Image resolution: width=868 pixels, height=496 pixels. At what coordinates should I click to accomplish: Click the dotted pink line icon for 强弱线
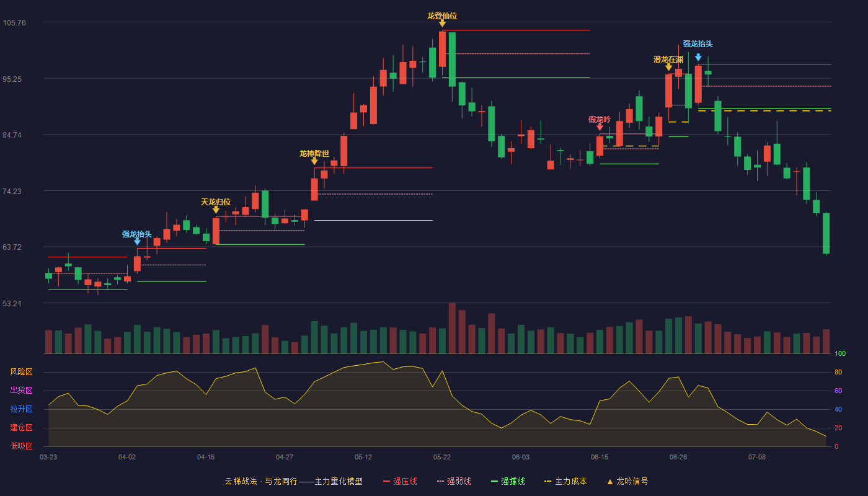[x=441, y=481]
